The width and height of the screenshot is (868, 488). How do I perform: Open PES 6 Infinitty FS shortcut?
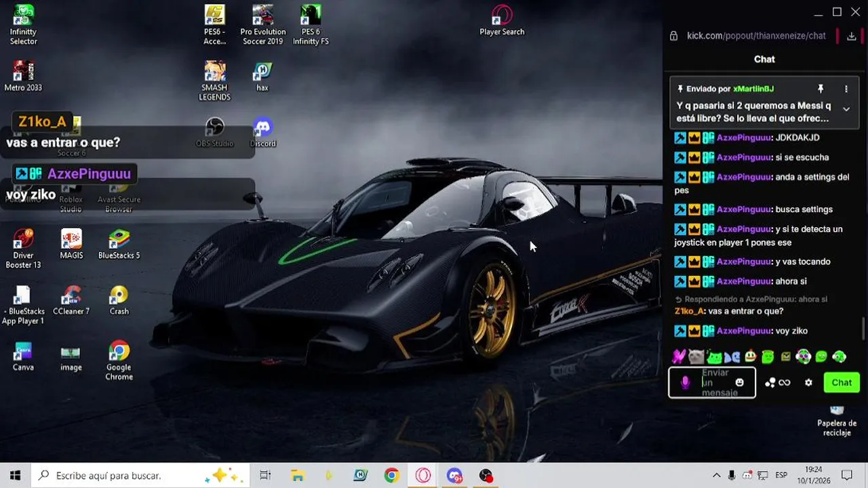coord(311,25)
